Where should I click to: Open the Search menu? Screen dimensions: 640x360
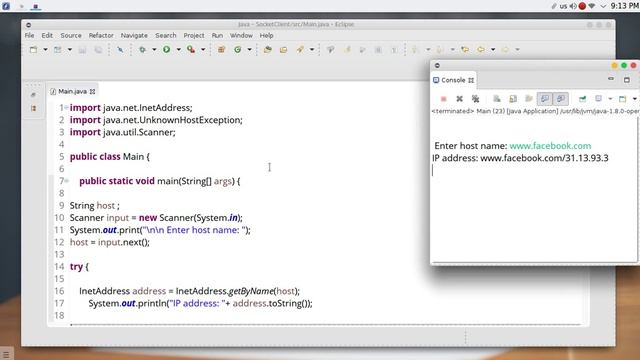point(166,36)
